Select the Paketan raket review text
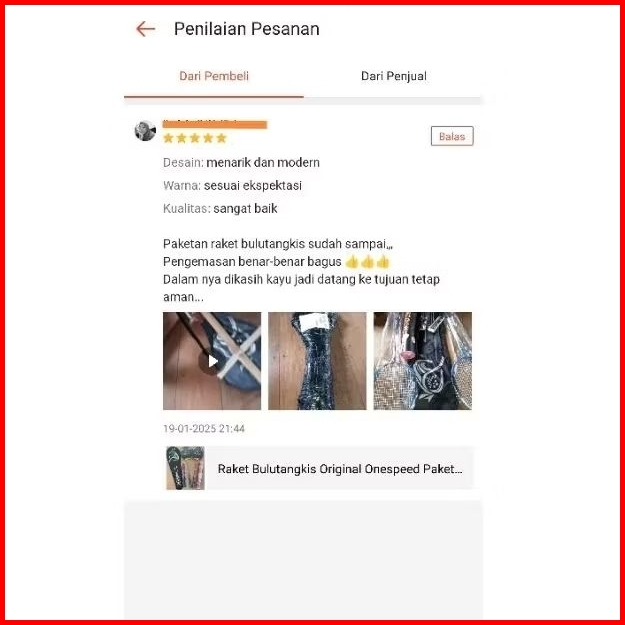The image size is (625, 625). click(x=301, y=270)
